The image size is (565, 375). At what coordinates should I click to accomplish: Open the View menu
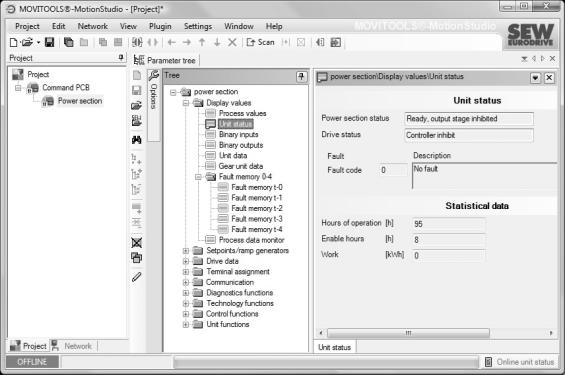128,26
